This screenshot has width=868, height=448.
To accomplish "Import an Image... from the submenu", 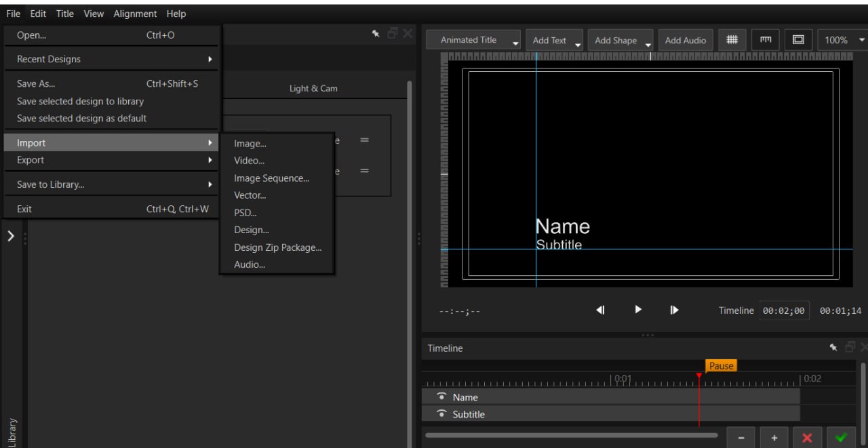I will click(x=277, y=143).
